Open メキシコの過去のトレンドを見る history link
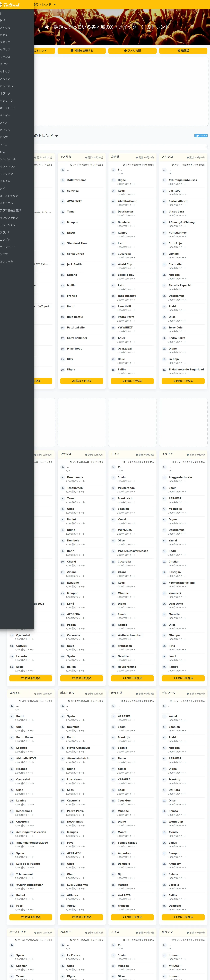This screenshot has width=210, height=980. point(188,165)
